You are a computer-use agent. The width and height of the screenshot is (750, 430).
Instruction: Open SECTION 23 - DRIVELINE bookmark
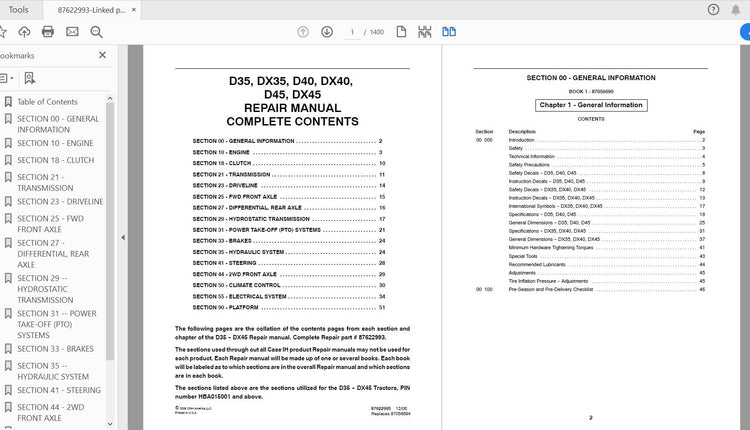tap(60, 201)
